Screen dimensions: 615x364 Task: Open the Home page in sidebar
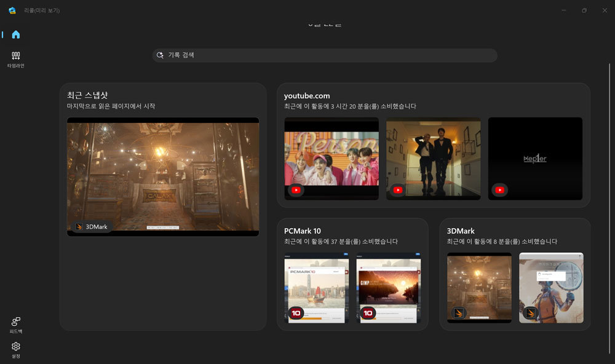(16, 34)
